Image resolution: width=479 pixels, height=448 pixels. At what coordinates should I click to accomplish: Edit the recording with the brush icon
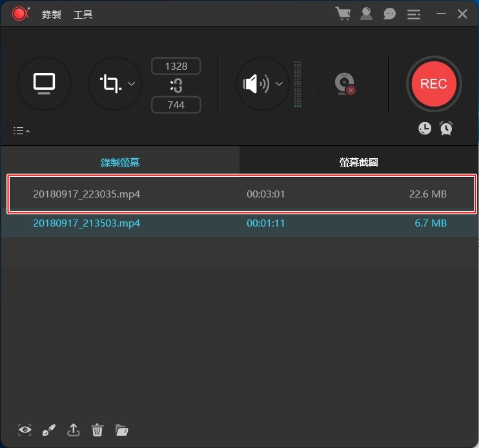pyautogui.click(x=49, y=430)
